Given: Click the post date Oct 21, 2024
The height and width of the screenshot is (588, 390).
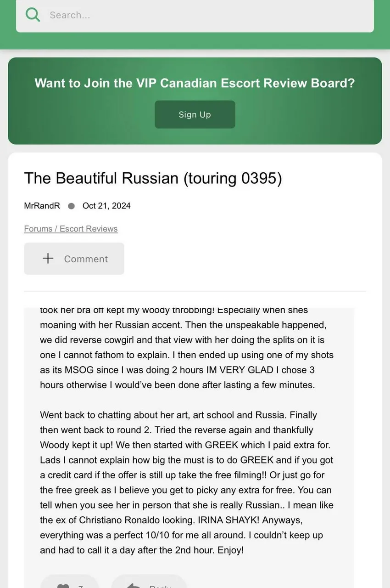Looking at the screenshot, I should [106, 206].
